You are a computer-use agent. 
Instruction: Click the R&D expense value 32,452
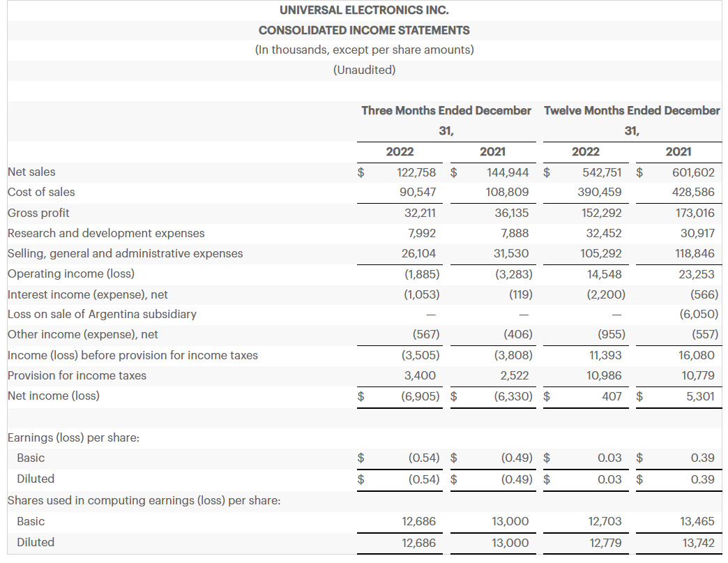pyautogui.click(x=604, y=233)
